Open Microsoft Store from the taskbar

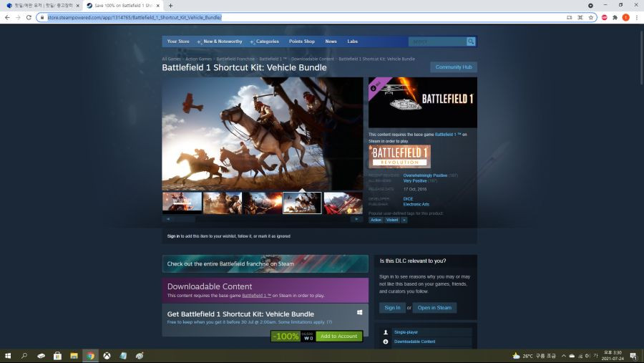[57, 356]
